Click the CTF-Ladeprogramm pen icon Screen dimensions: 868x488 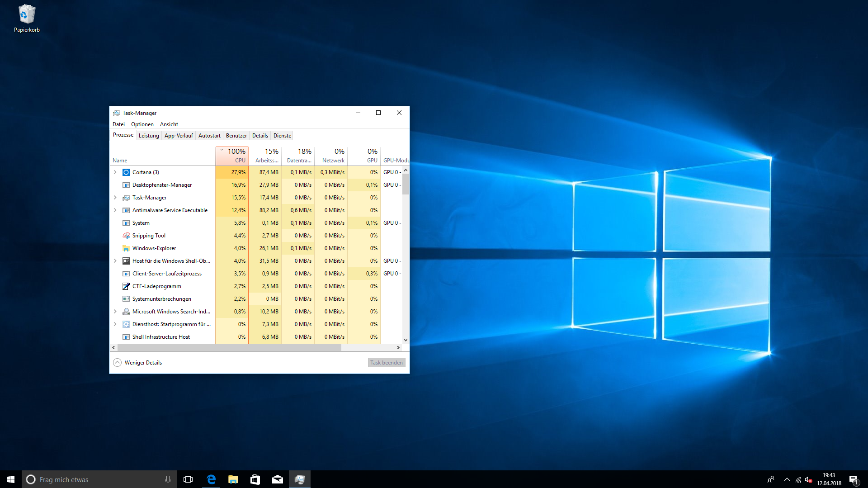point(126,286)
